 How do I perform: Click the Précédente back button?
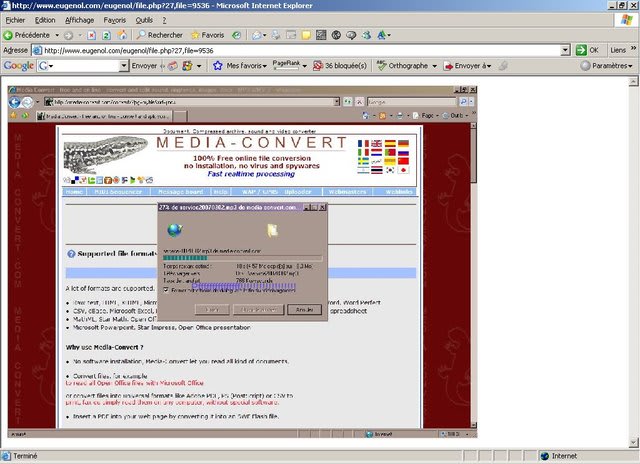[x=28, y=35]
